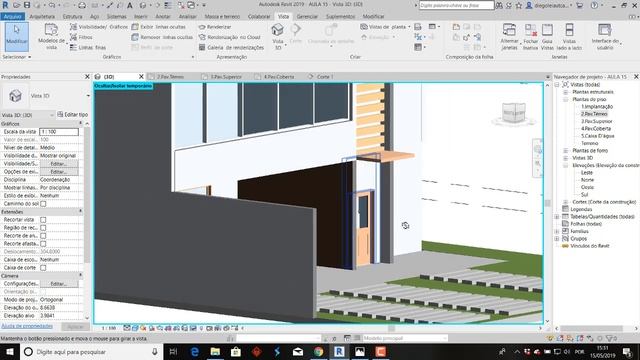Click Remover linhas ocultas

point(162,37)
